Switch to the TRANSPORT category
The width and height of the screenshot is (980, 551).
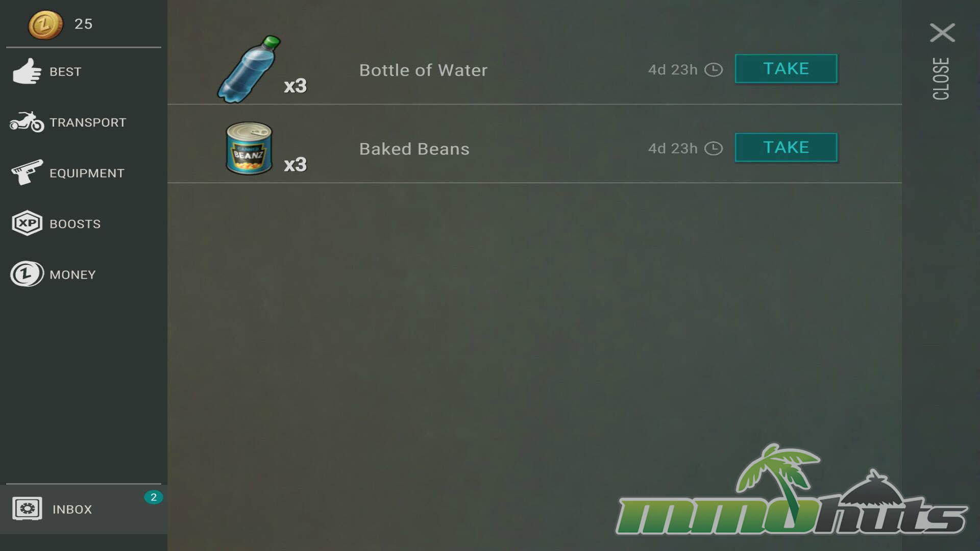[x=88, y=122]
